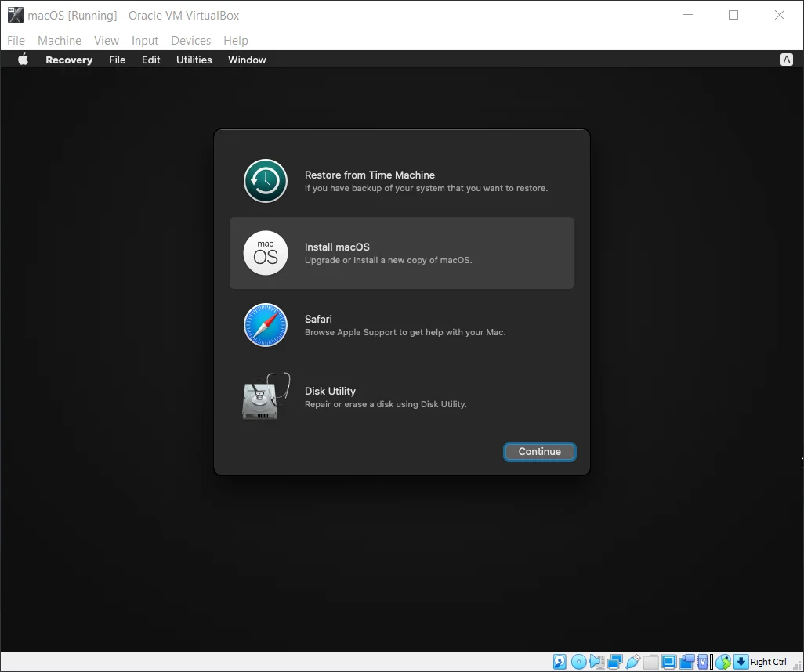Click 'If you have backup of your system' description
804x672 pixels.
point(426,188)
